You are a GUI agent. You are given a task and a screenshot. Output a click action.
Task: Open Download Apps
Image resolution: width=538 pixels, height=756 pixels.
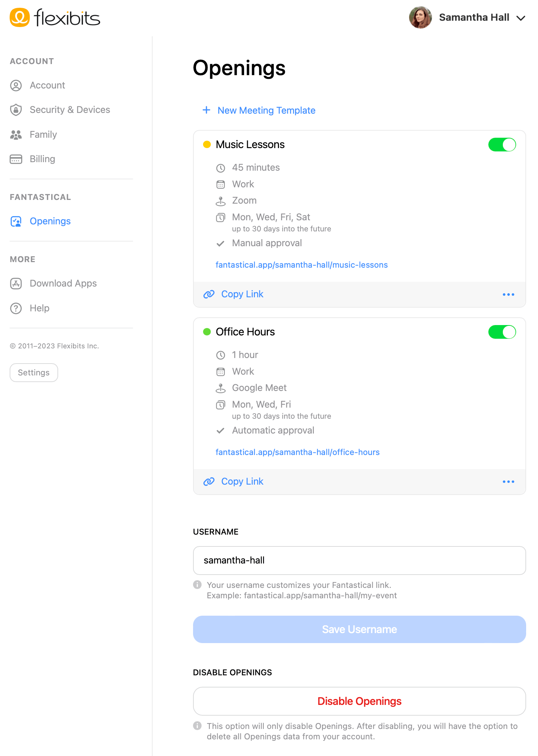63,284
